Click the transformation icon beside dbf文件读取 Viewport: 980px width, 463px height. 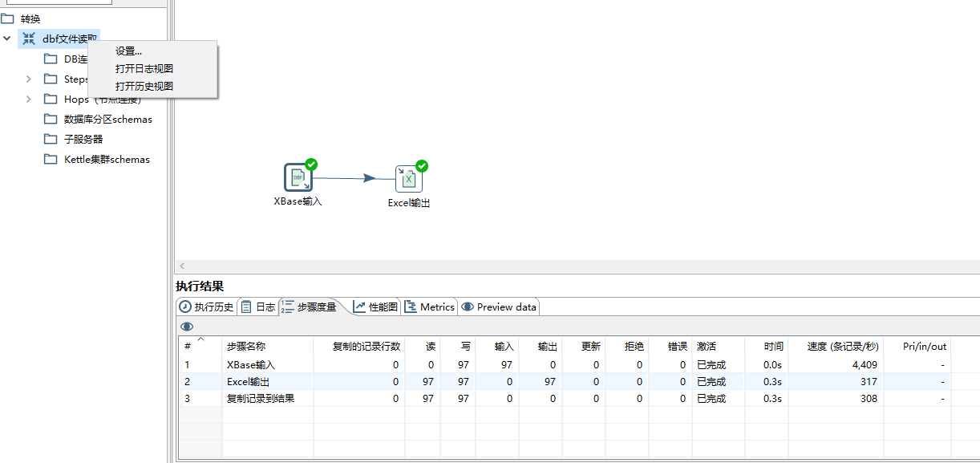tap(29, 39)
